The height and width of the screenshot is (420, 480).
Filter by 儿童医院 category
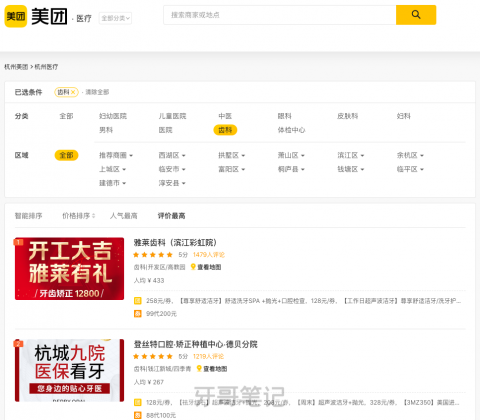tap(172, 116)
